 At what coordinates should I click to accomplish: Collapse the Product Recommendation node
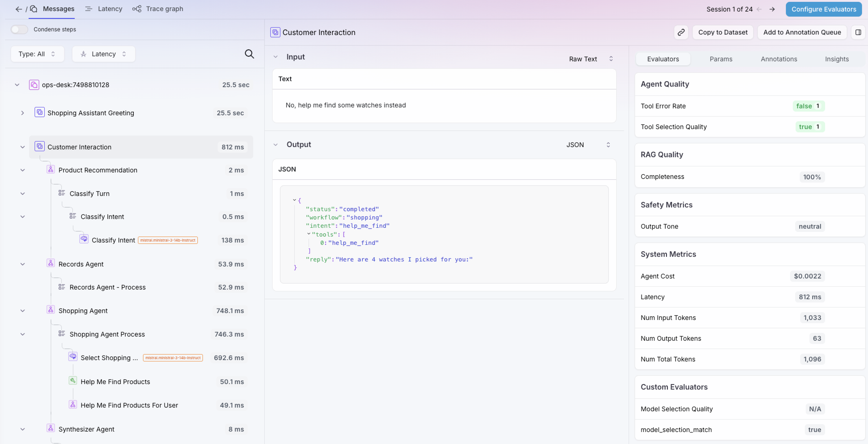(23, 170)
